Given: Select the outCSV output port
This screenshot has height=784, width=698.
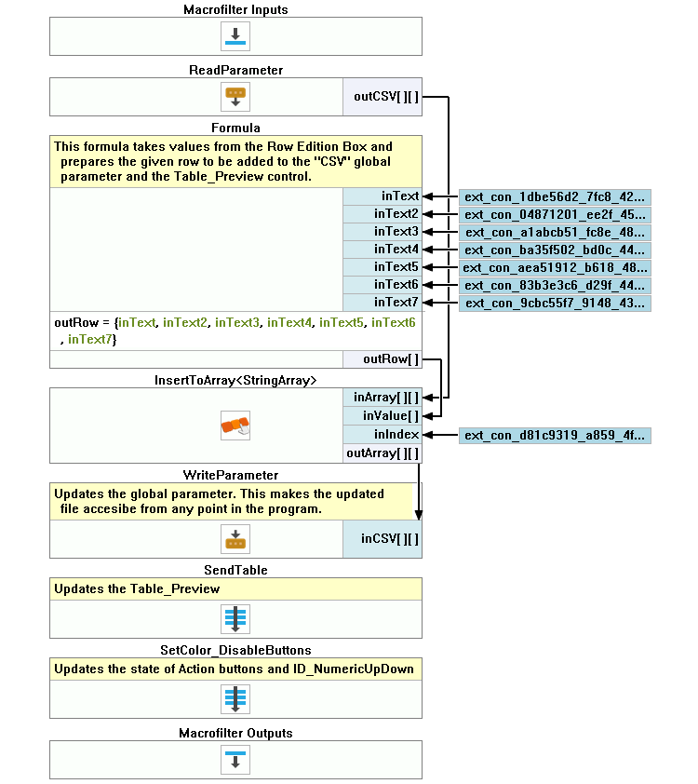Looking at the screenshot, I should [x=383, y=96].
